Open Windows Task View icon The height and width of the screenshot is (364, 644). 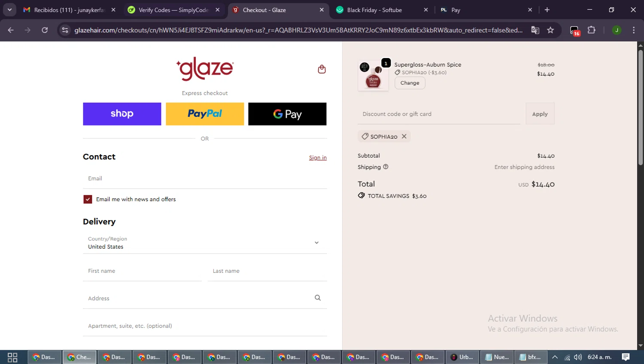12,357
